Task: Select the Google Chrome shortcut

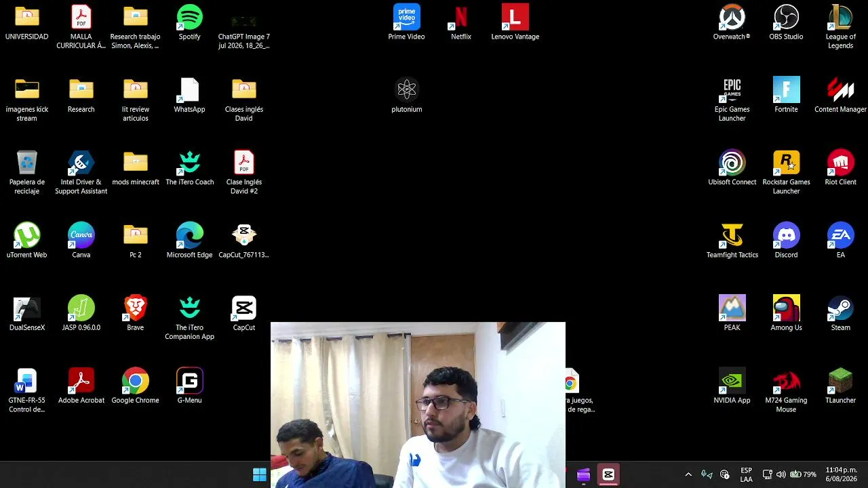Action: pyautogui.click(x=136, y=381)
